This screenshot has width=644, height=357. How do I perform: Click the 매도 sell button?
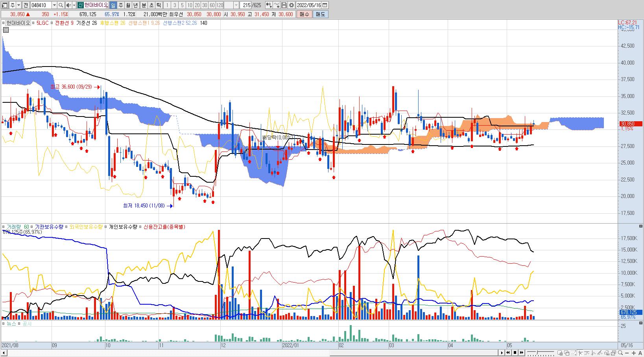[320, 14]
